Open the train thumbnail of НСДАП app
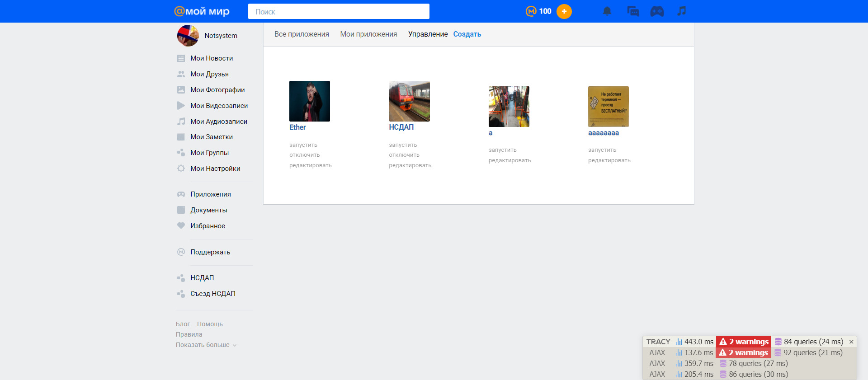Viewport: 868px width, 380px height. click(x=409, y=101)
